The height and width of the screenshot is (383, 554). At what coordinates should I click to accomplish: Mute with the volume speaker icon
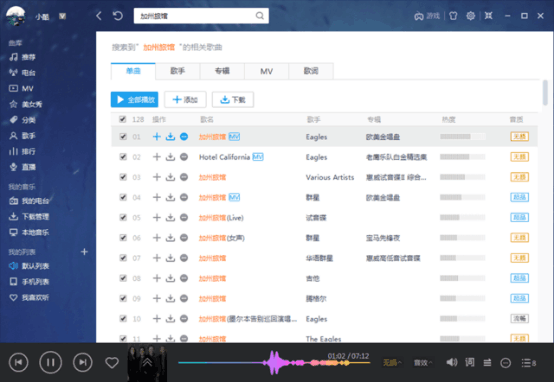pos(452,363)
